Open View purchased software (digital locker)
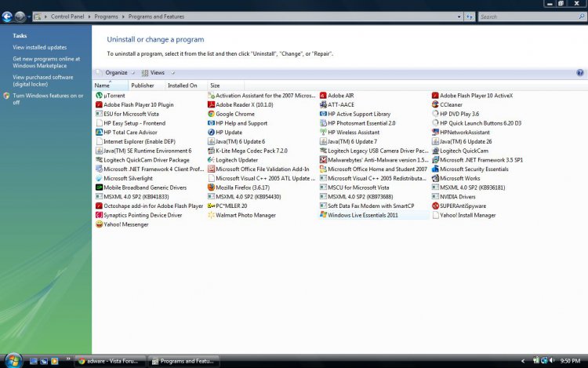588x368 pixels. 43,81
